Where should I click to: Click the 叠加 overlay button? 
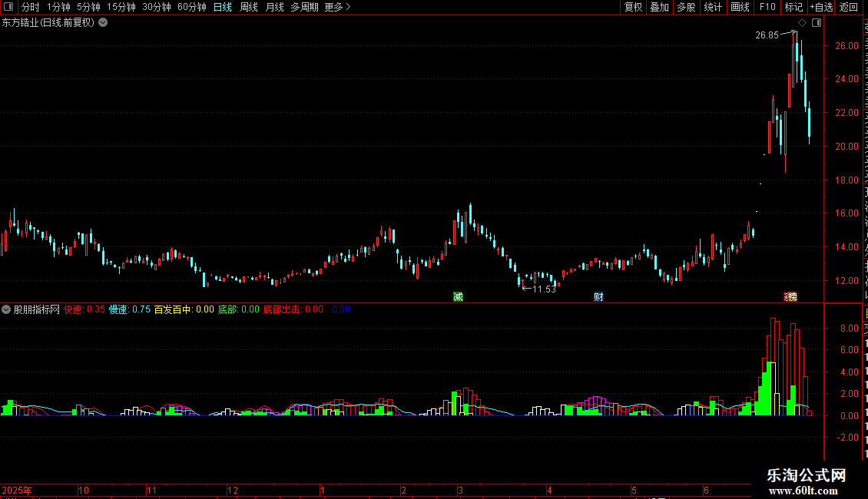(660, 7)
